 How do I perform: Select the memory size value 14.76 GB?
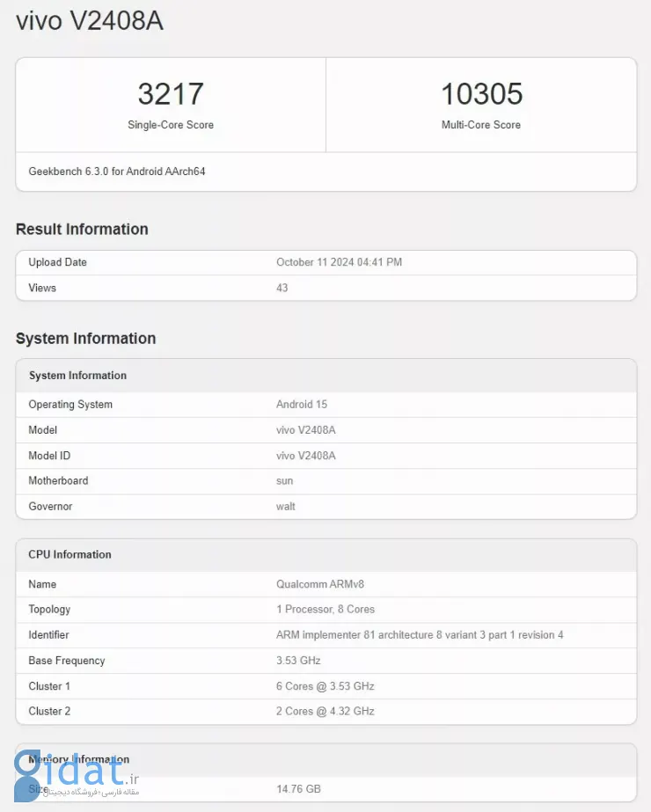[298, 789]
